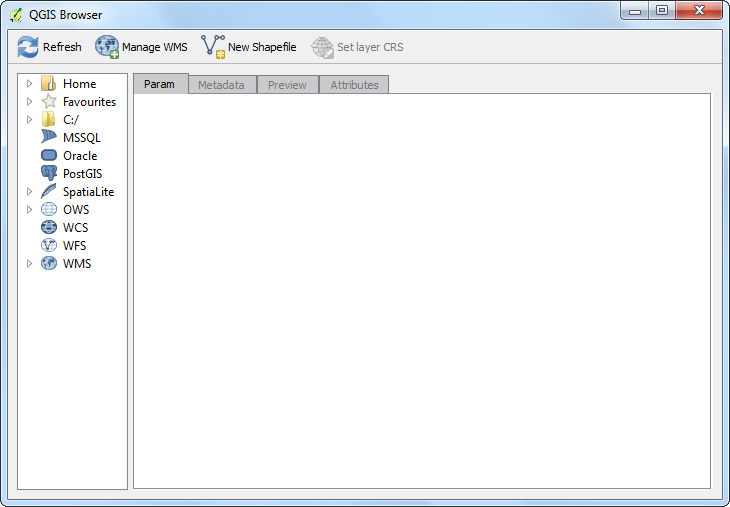Screen dimensions: 730x507
Task: Close the QGIS Browser window
Action: tap(699, 11)
